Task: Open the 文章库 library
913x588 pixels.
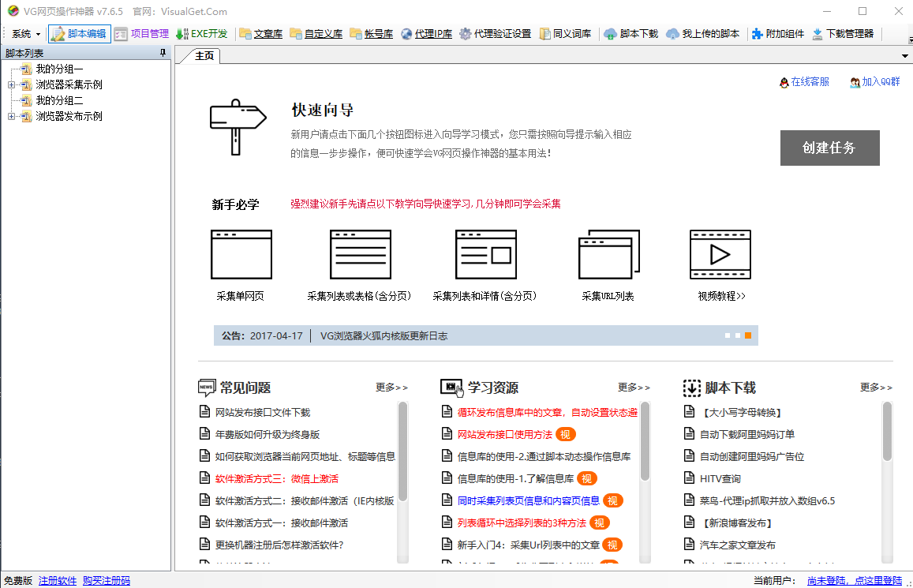Action: click(x=261, y=34)
